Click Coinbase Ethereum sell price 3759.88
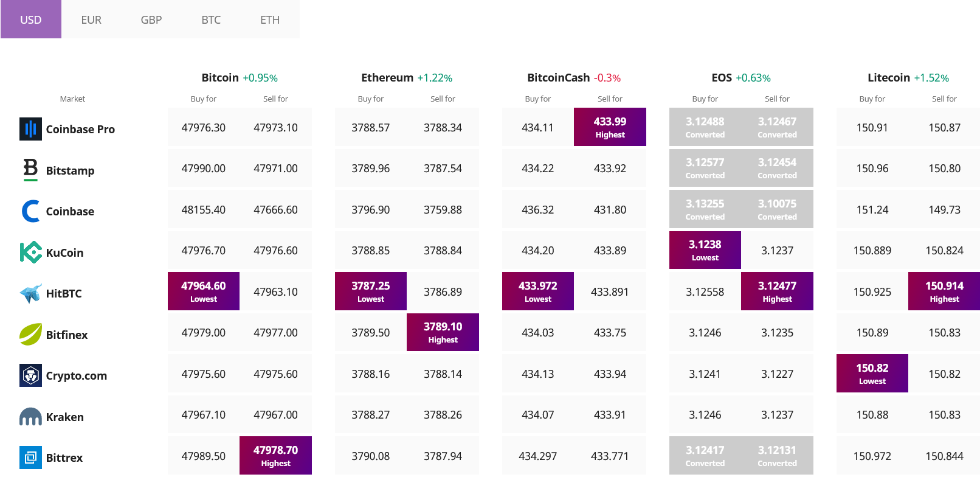 coord(443,209)
